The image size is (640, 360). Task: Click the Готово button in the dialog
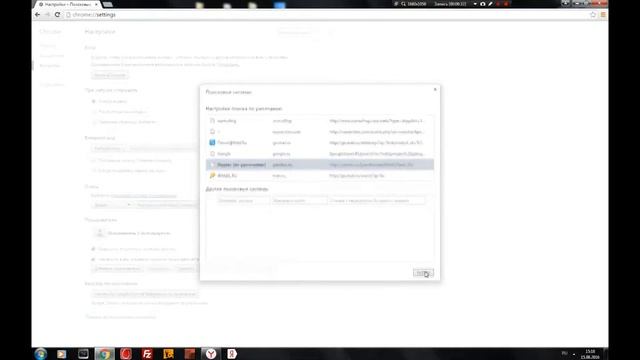pyautogui.click(x=423, y=273)
